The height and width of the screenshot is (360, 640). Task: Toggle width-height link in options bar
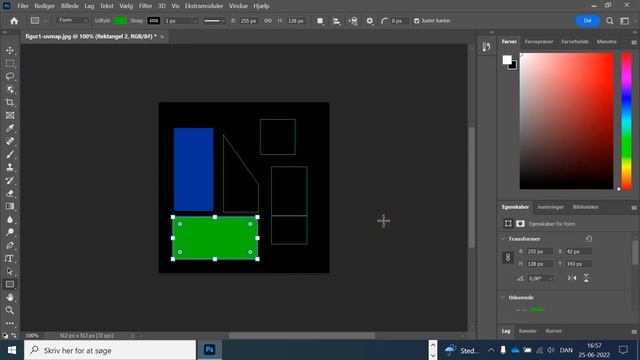click(268, 20)
